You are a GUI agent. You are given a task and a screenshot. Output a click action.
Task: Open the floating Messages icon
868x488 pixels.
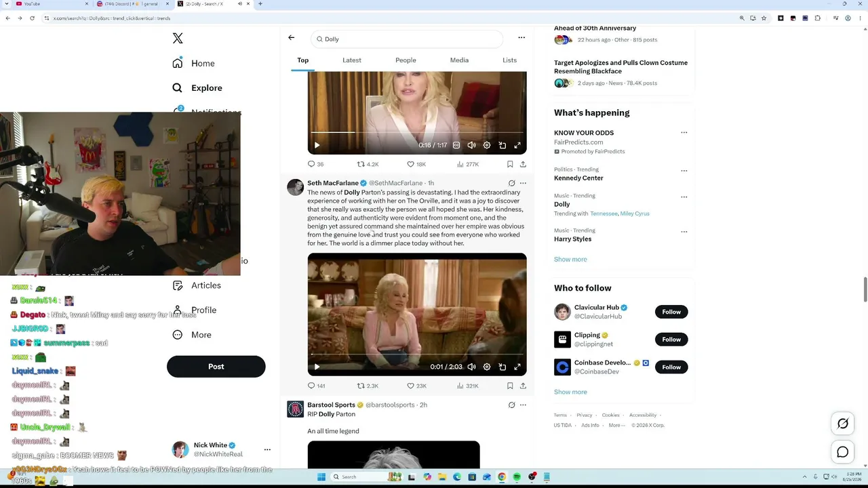(843, 452)
